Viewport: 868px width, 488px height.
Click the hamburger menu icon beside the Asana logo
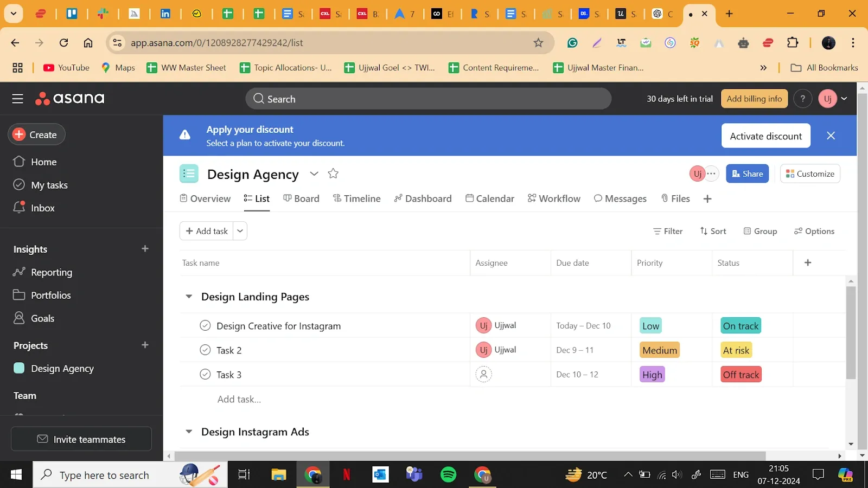pos(18,99)
